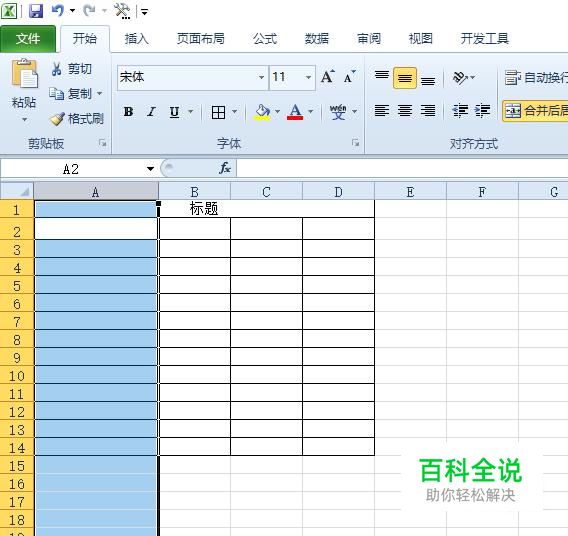The height and width of the screenshot is (536, 568).
Task: Switch to the 开发工具 tab
Action: [485, 38]
